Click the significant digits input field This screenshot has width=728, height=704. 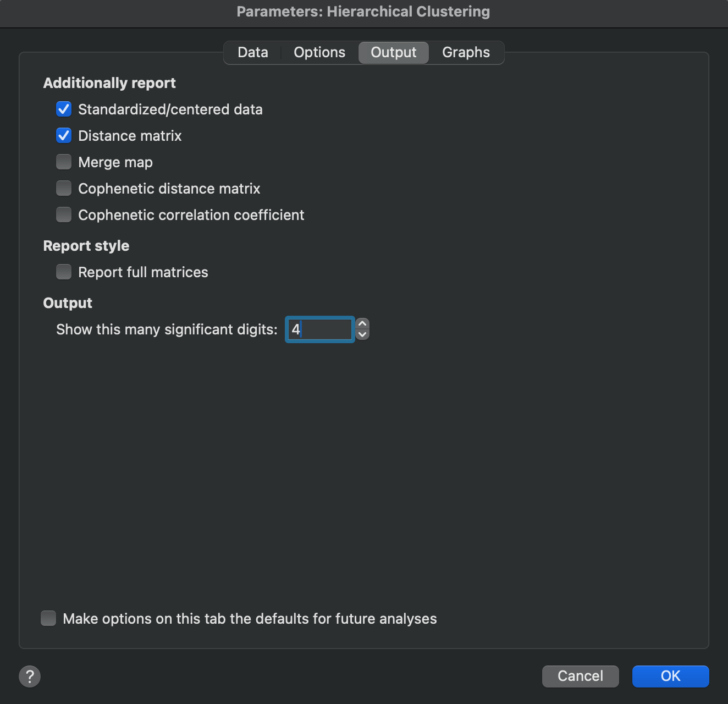(x=320, y=329)
